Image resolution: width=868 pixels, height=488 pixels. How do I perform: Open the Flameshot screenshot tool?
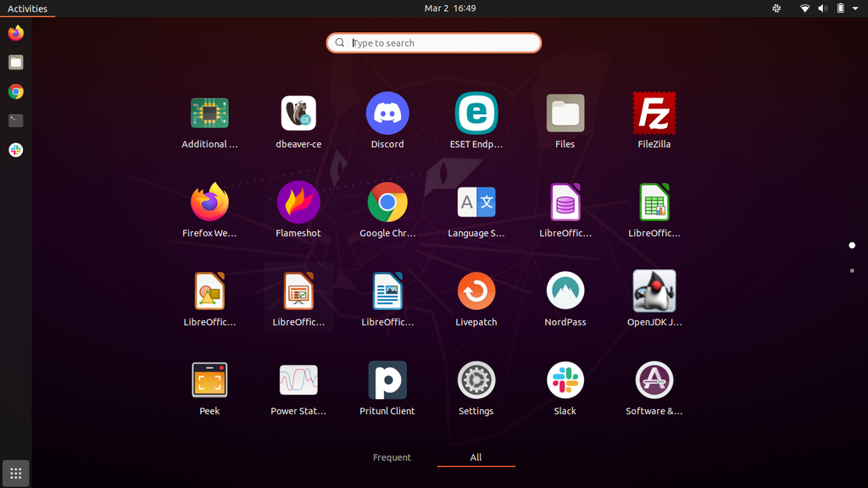point(298,202)
